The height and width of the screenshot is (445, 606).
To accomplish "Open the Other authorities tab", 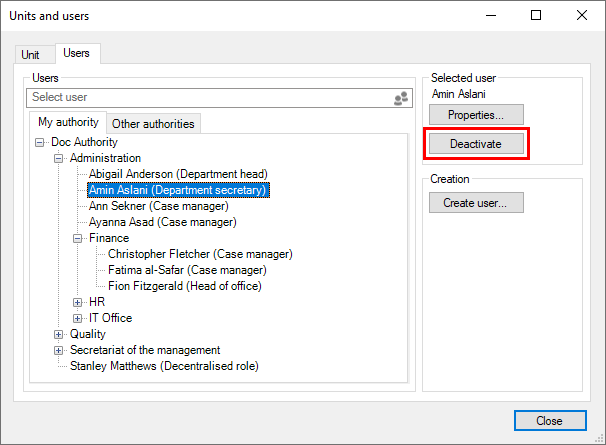I will pyautogui.click(x=154, y=124).
